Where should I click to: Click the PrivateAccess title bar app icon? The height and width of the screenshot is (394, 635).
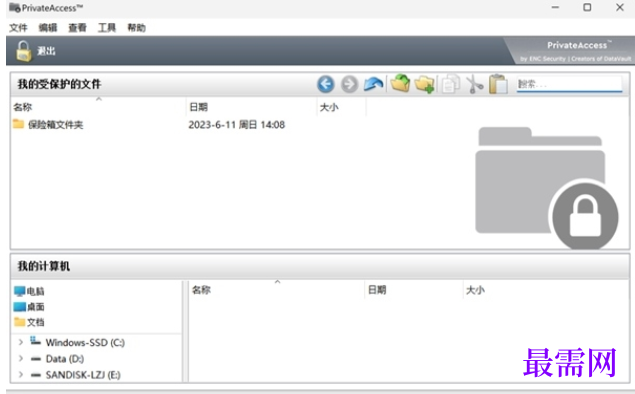pyautogui.click(x=15, y=7)
